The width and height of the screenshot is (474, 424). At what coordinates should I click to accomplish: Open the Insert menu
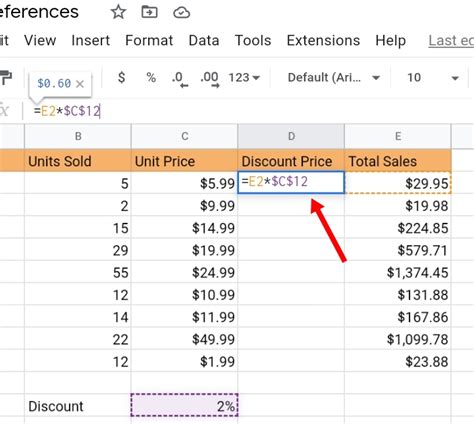(90, 41)
